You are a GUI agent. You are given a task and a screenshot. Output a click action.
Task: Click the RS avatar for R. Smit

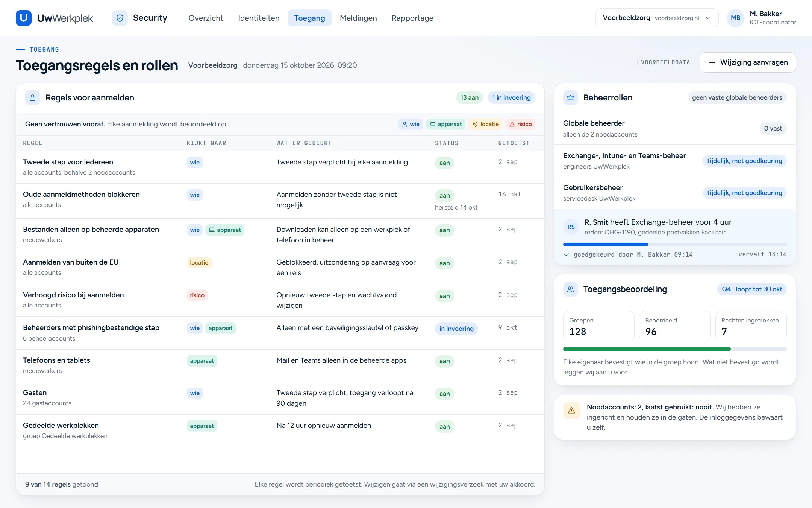571,227
